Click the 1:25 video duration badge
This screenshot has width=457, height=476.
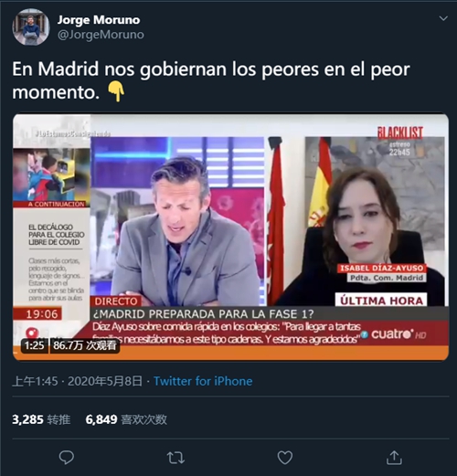click(35, 345)
